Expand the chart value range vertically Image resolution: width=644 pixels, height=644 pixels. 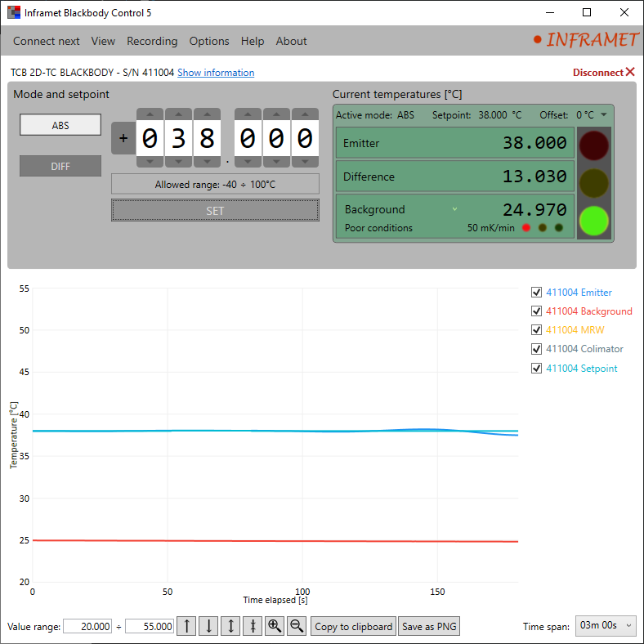point(230,626)
